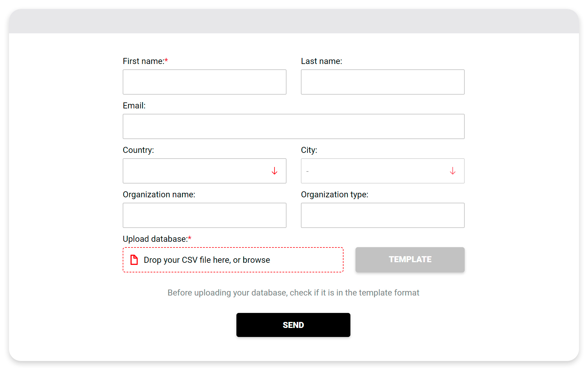Click the "First name:" label

[143, 61]
